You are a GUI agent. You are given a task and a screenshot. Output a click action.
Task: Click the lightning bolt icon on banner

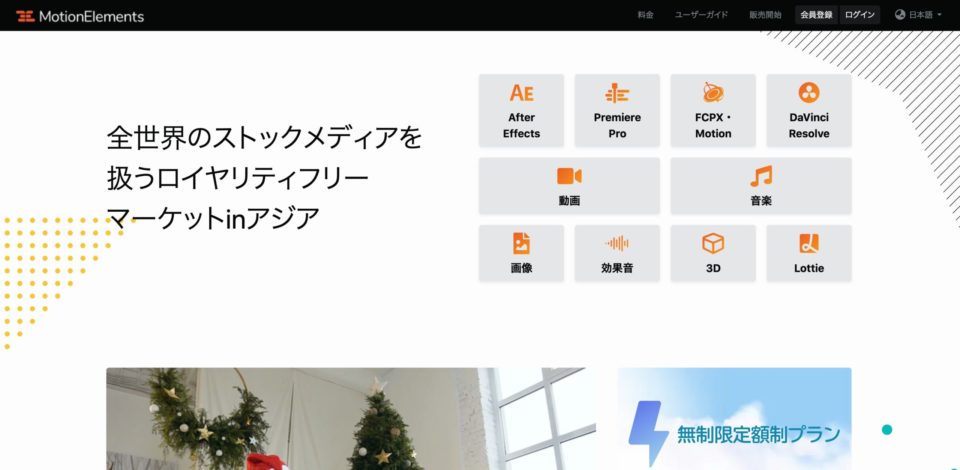tap(648, 433)
